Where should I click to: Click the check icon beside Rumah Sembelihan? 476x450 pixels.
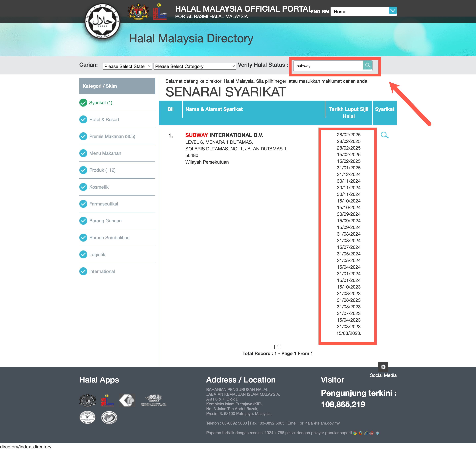coord(83,237)
